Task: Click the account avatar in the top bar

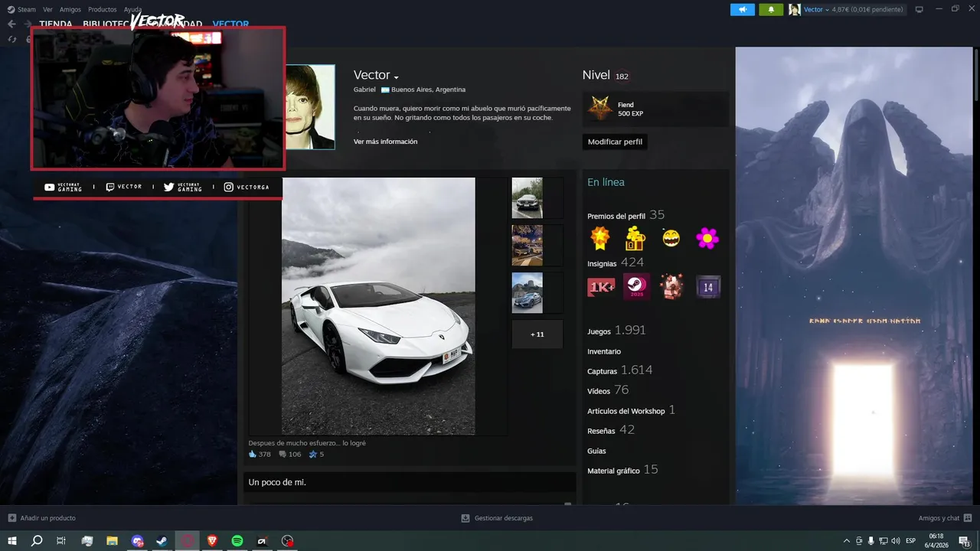Action: tap(795, 10)
